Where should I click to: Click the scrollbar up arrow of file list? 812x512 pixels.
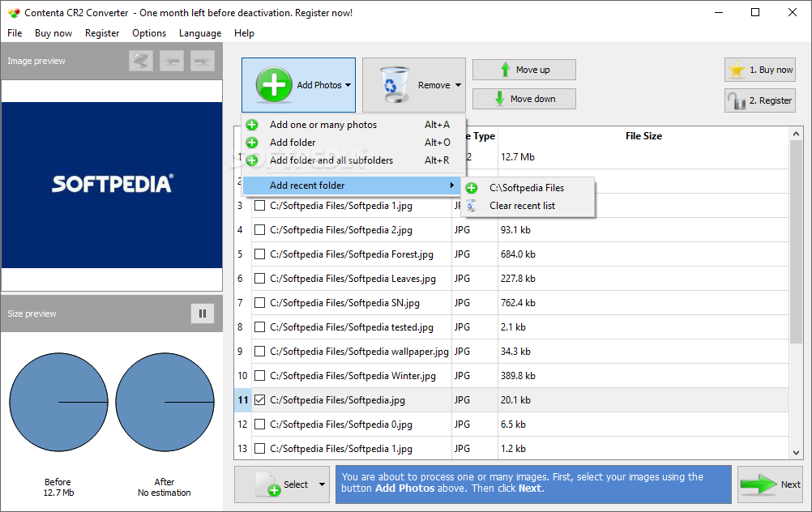click(x=796, y=134)
